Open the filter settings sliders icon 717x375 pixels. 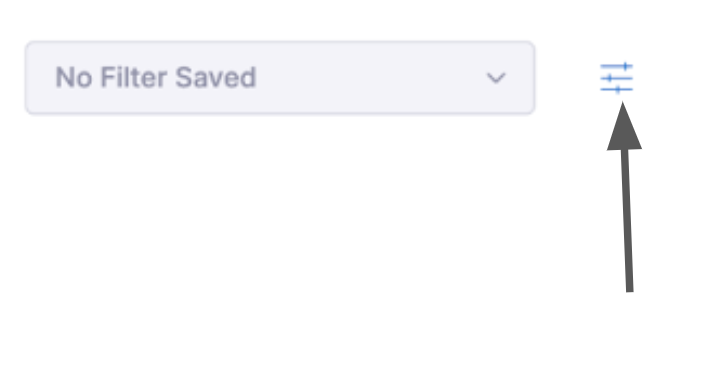(x=616, y=78)
